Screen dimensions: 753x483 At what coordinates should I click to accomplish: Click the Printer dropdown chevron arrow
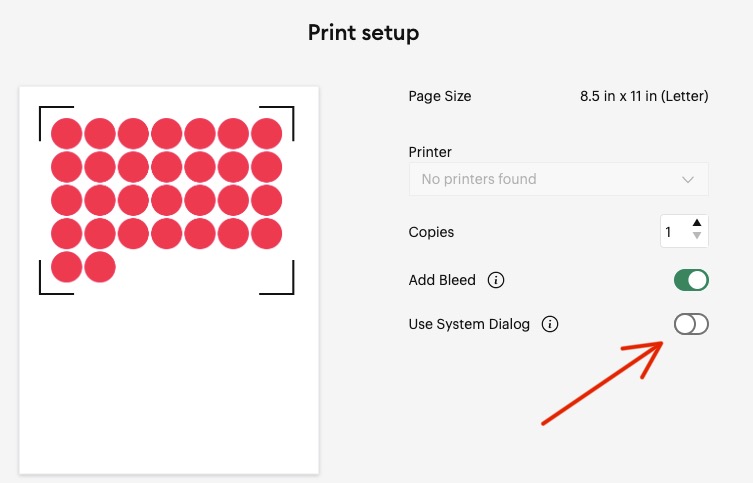[x=688, y=179]
